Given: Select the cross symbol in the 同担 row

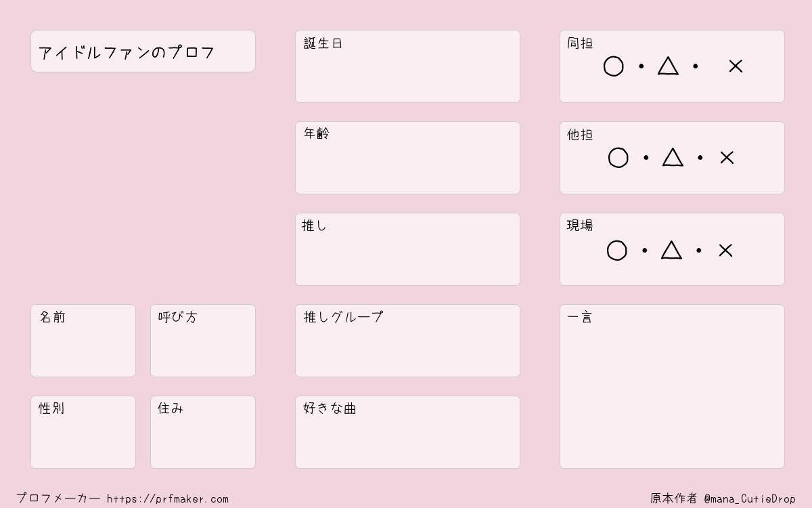Looking at the screenshot, I should [x=736, y=66].
